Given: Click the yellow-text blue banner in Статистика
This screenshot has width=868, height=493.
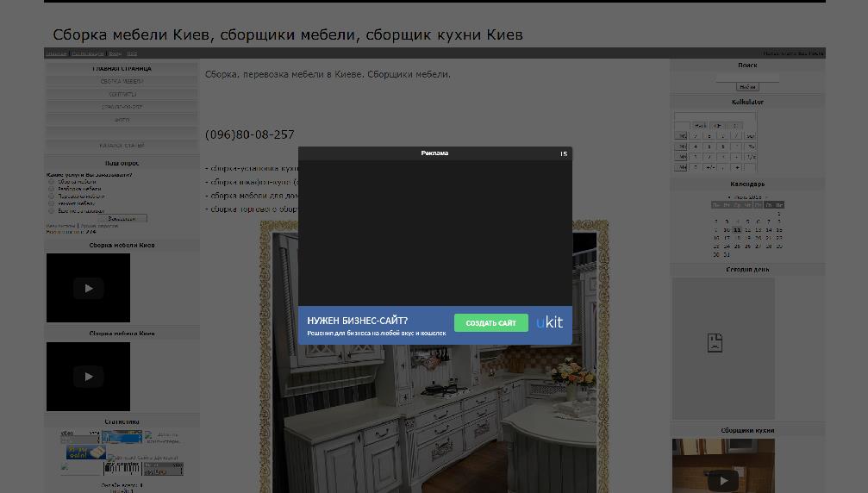Looking at the screenshot, I should [x=86, y=452].
